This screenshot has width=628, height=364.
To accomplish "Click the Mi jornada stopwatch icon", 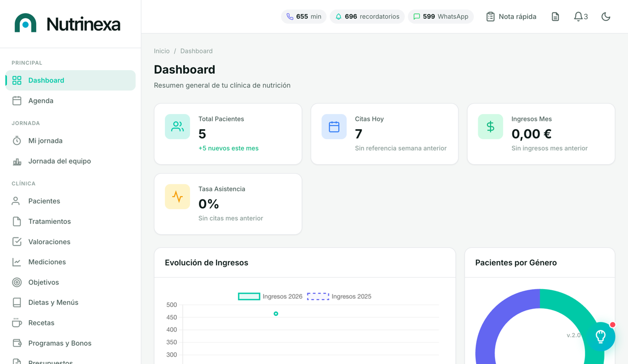I will pyautogui.click(x=17, y=141).
